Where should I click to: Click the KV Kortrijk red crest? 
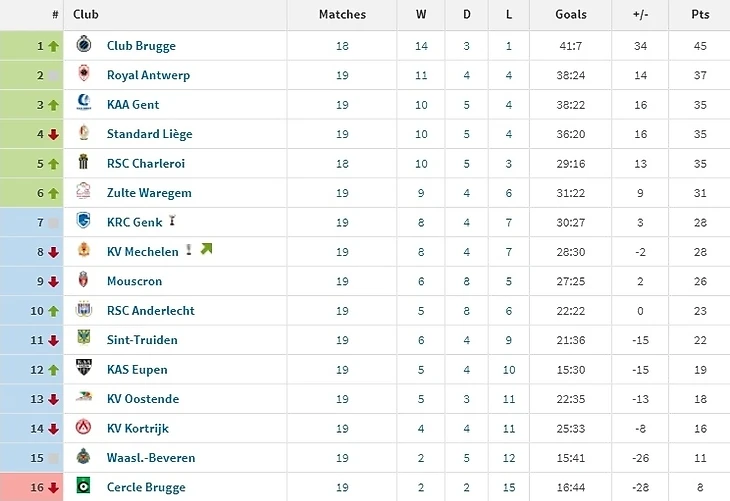(x=84, y=428)
